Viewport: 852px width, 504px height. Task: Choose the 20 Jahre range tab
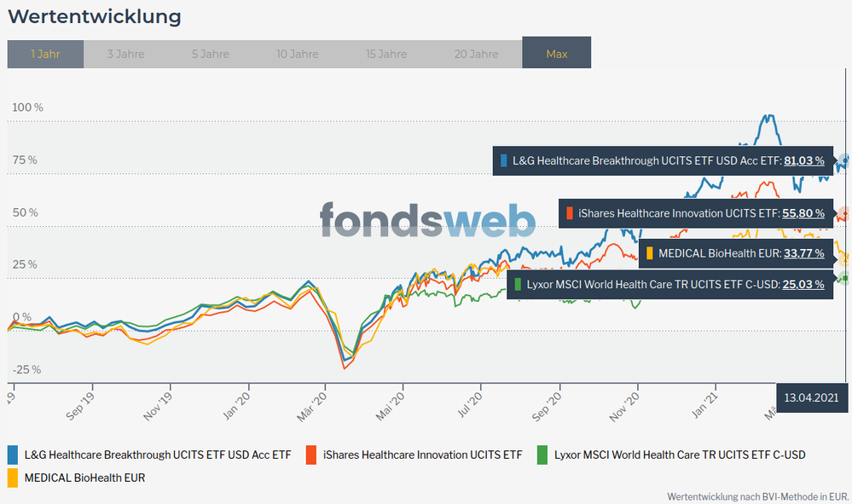tap(476, 54)
